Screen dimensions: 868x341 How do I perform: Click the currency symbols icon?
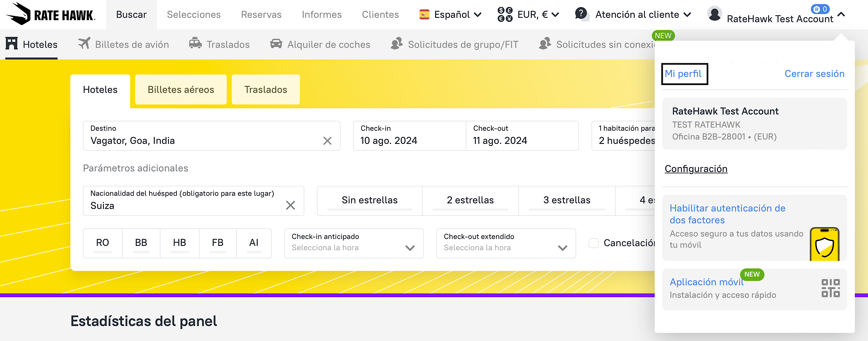(x=505, y=14)
